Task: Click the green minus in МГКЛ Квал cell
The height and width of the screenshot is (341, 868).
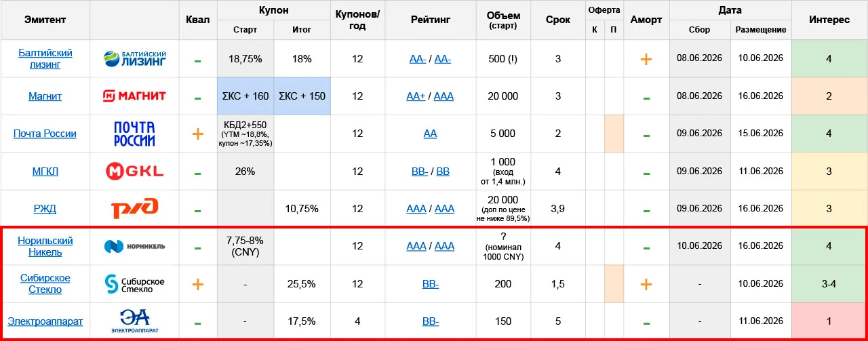Action: (x=197, y=173)
